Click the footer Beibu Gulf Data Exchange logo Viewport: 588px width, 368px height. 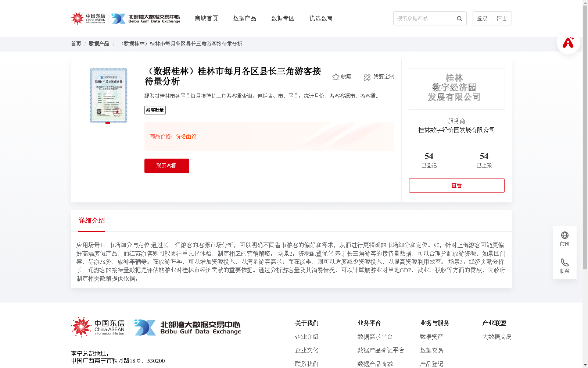(187, 327)
